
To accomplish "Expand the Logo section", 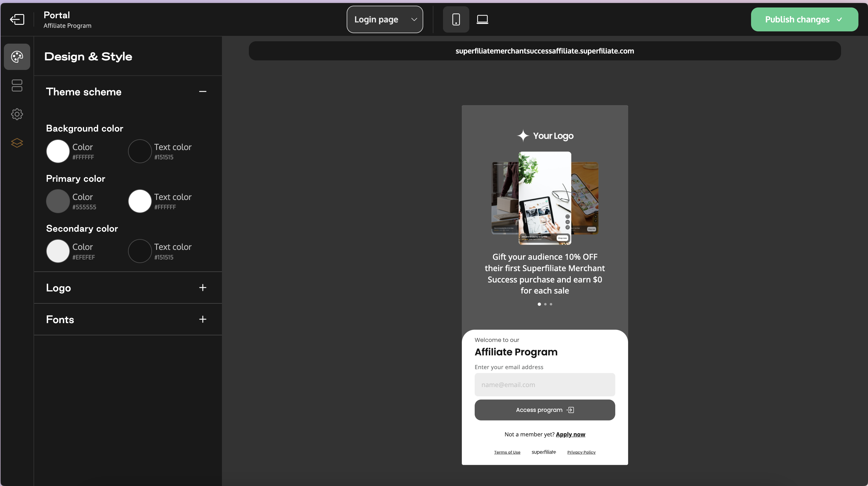I will (202, 288).
